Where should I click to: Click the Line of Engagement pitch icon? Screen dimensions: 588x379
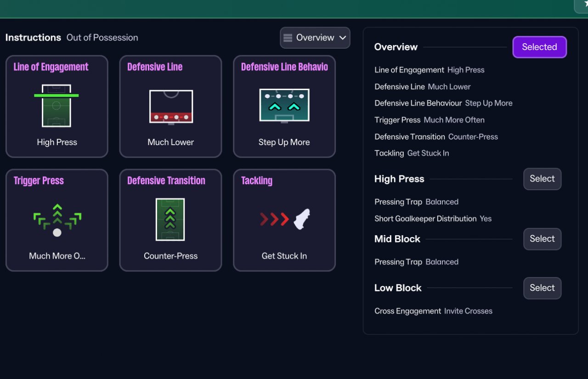tap(57, 105)
